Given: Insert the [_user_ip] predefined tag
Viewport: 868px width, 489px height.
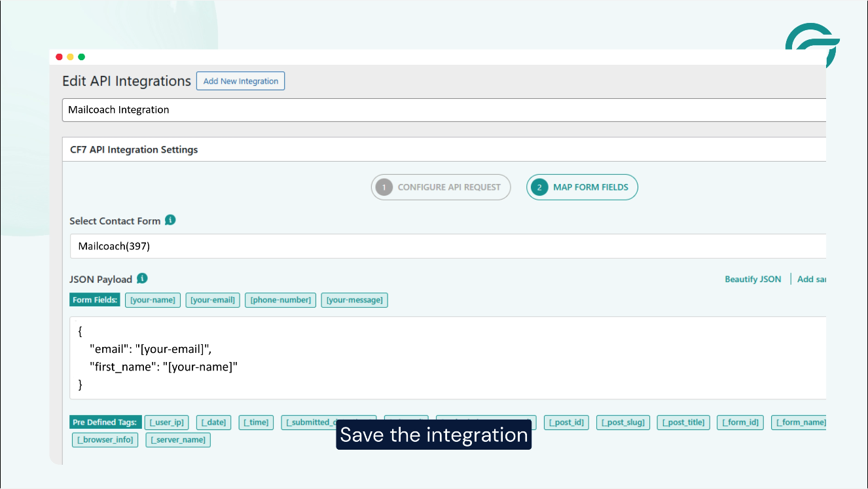Looking at the screenshot, I should tap(166, 422).
